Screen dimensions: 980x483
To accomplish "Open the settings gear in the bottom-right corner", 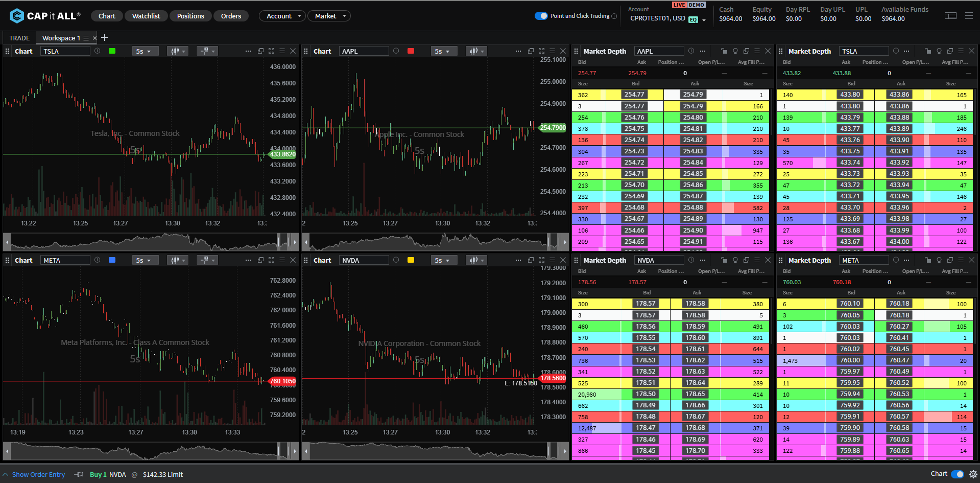I will 973,474.
